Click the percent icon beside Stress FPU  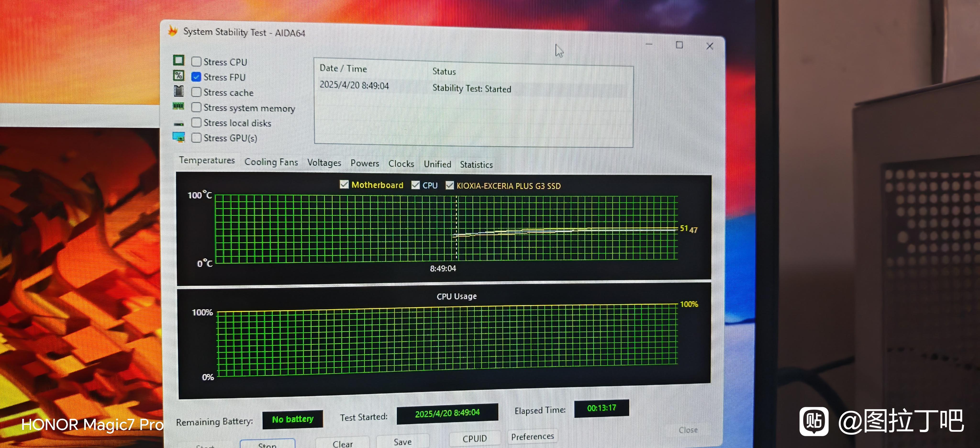point(178,75)
